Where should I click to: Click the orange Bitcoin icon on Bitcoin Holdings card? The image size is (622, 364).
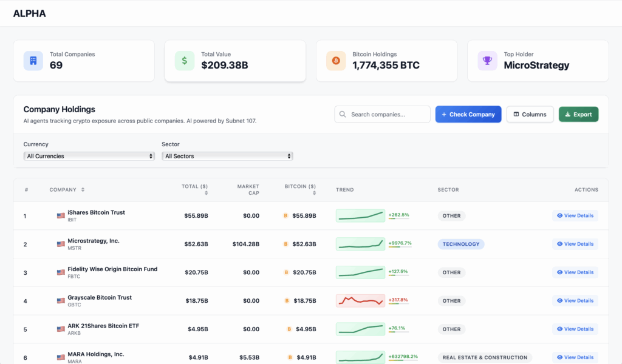click(335, 61)
